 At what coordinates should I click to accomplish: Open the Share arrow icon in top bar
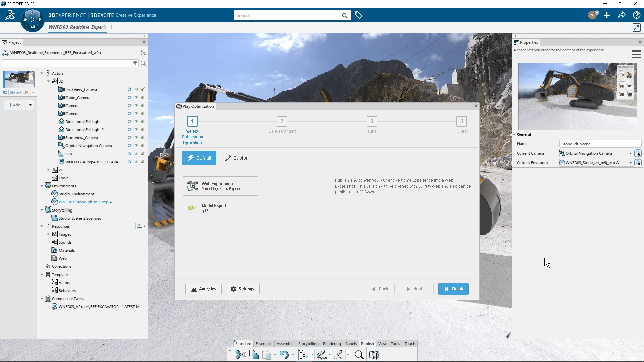click(x=622, y=15)
